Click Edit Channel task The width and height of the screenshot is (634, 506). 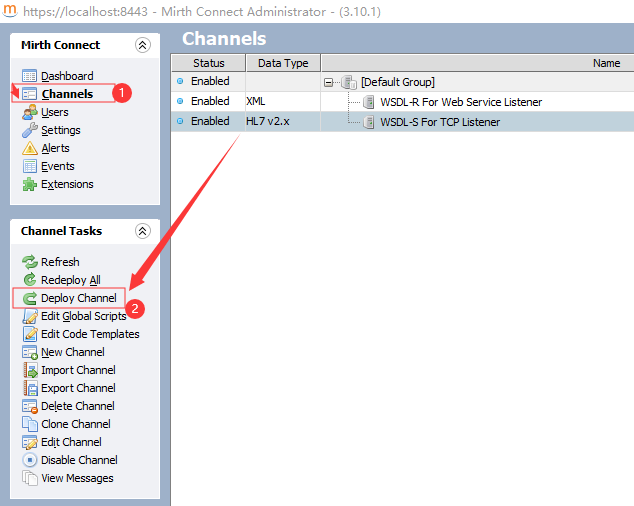point(71,442)
